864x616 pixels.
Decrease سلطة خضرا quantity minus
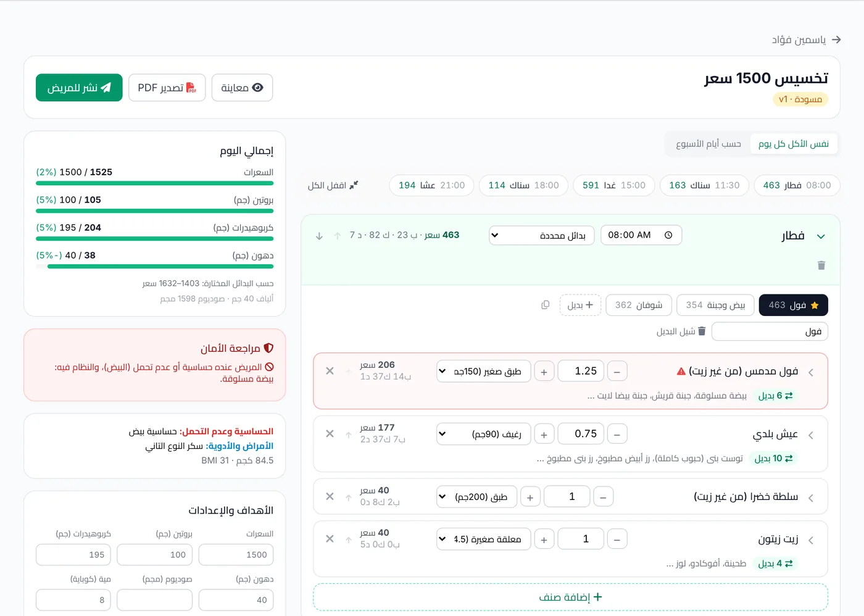point(603,497)
